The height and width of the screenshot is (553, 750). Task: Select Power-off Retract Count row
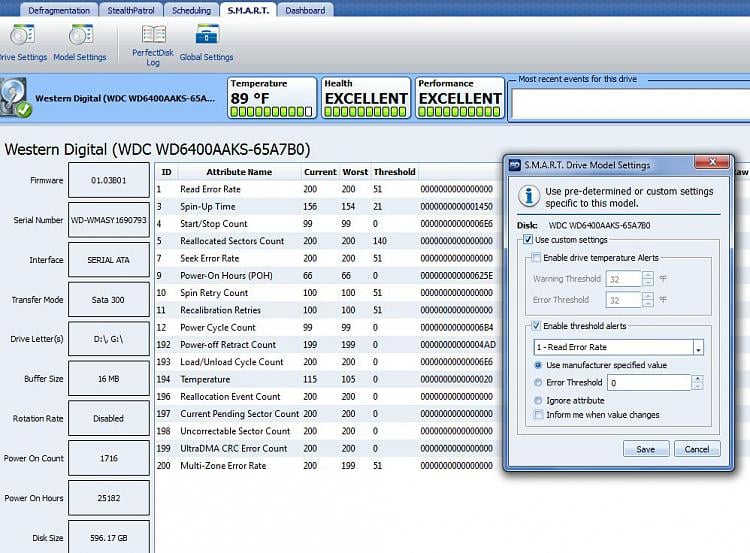click(328, 344)
